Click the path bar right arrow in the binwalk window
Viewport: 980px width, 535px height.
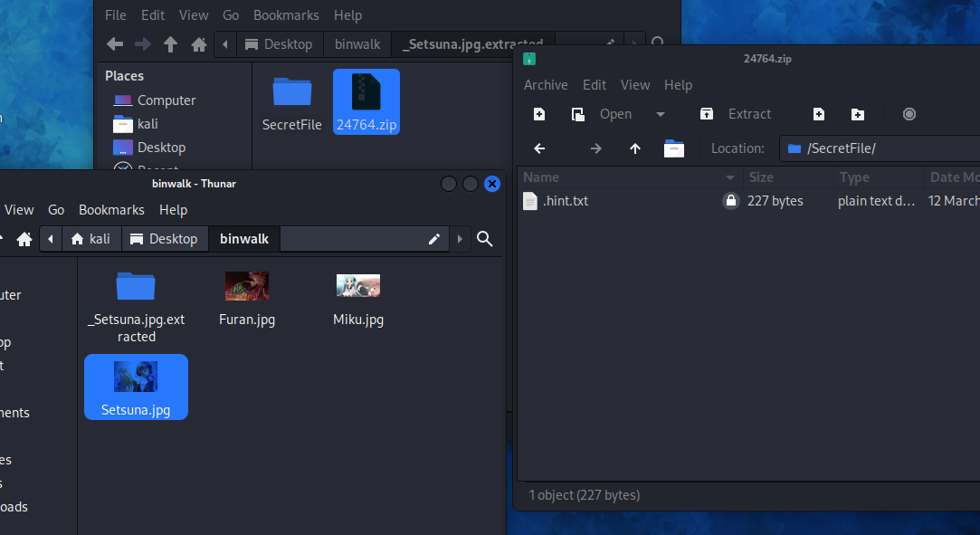pyautogui.click(x=460, y=239)
